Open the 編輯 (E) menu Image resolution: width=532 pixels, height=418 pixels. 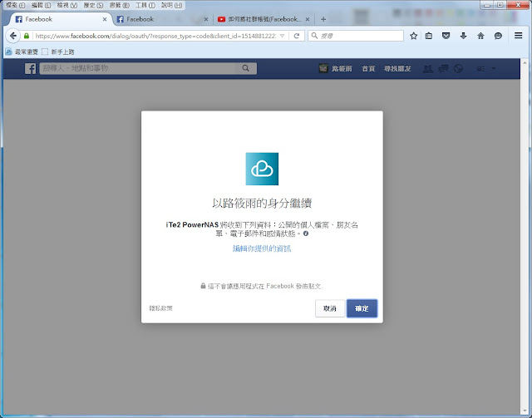(x=41, y=5)
